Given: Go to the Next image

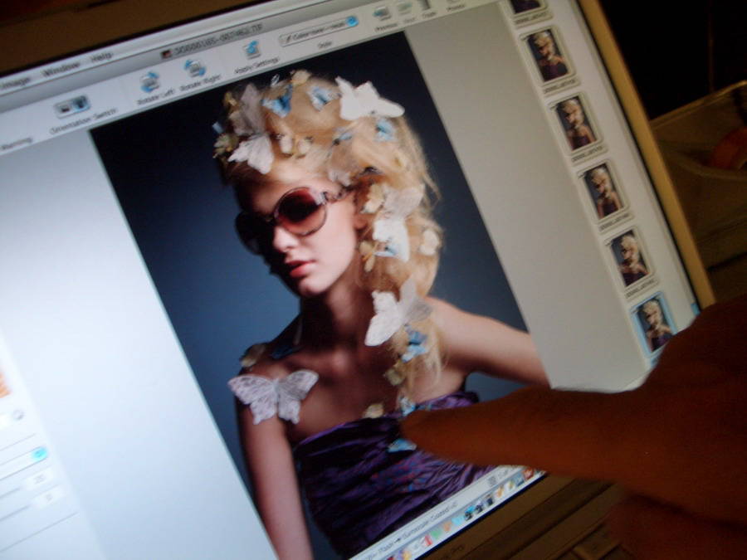Looking at the screenshot, I should [404, 7].
